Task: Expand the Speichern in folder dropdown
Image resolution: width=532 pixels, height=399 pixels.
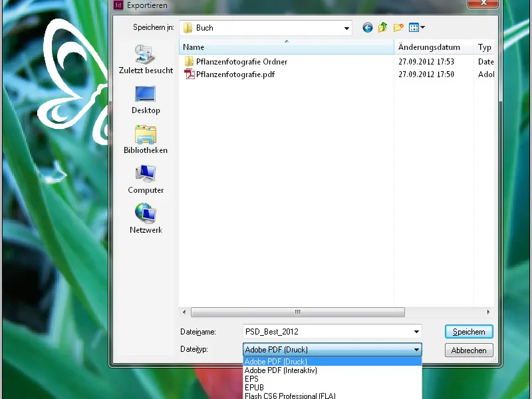Action: 346,28
